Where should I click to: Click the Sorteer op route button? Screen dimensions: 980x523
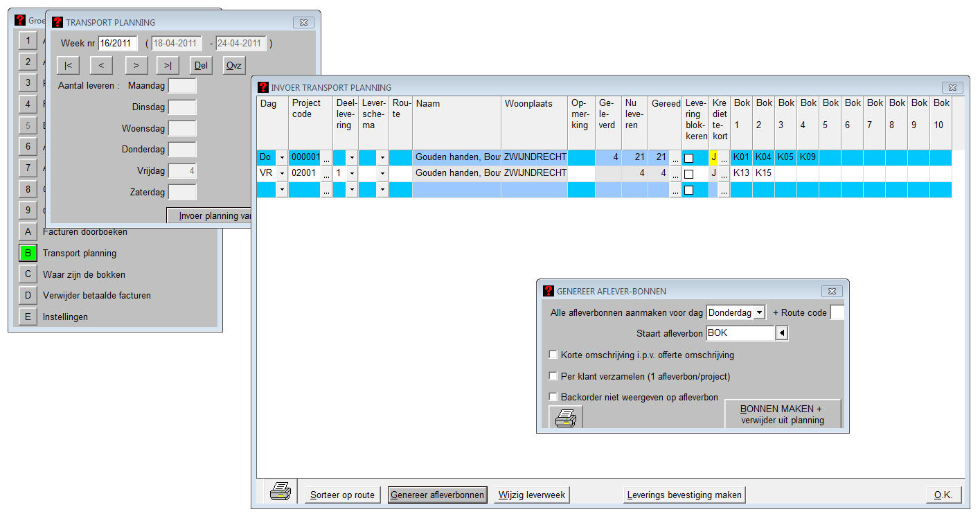click(342, 495)
